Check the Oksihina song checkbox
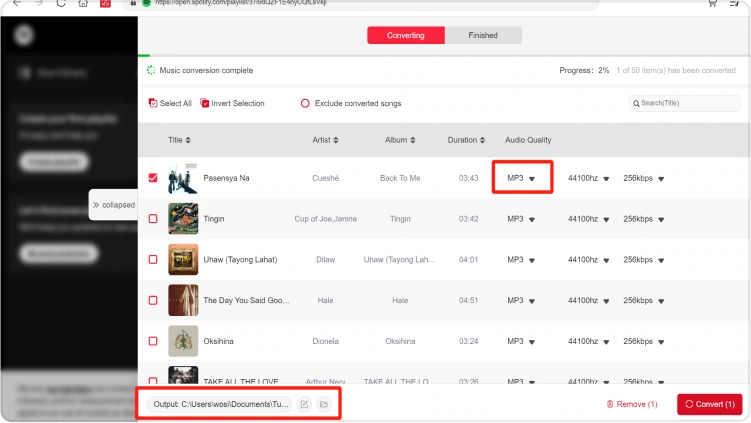Image resolution: width=751 pixels, height=423 pixels. 153,341
